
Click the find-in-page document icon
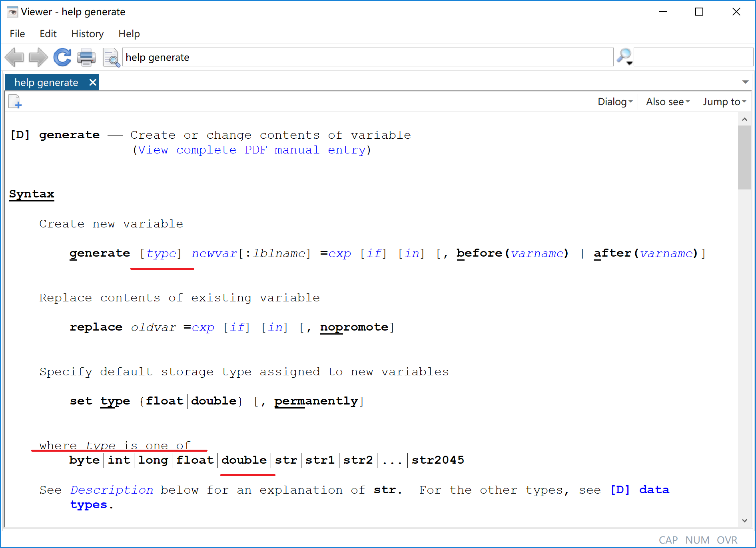coord(111,58)
